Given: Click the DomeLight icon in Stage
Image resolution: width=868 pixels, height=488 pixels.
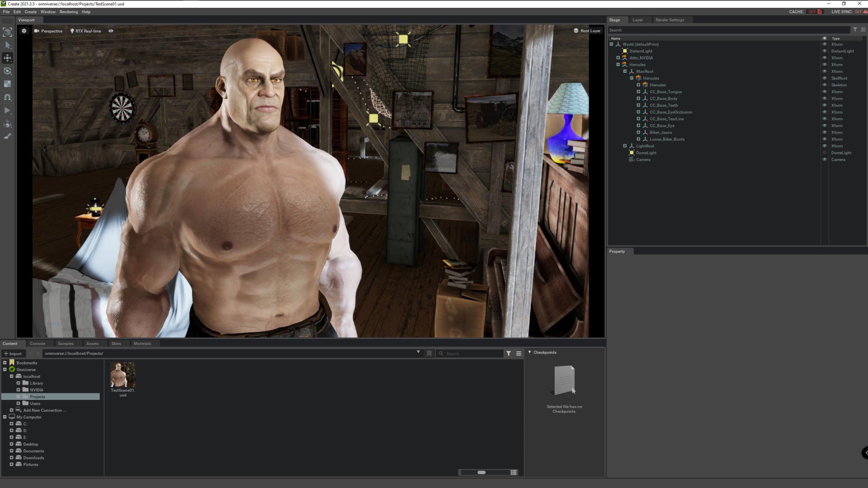Looking at the screenshot, I should [x=631, y=153].
